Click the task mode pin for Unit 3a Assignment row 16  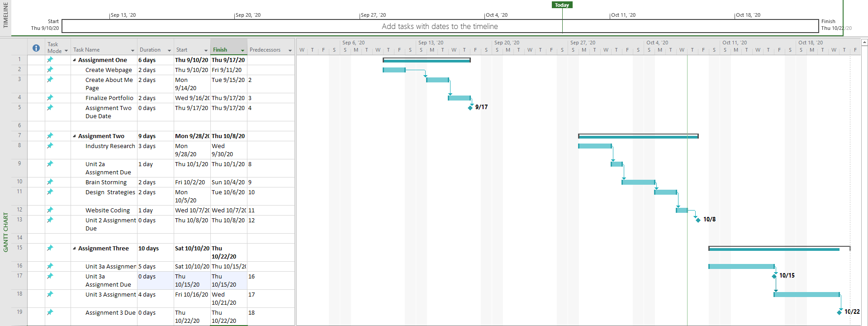click(50, 266)
